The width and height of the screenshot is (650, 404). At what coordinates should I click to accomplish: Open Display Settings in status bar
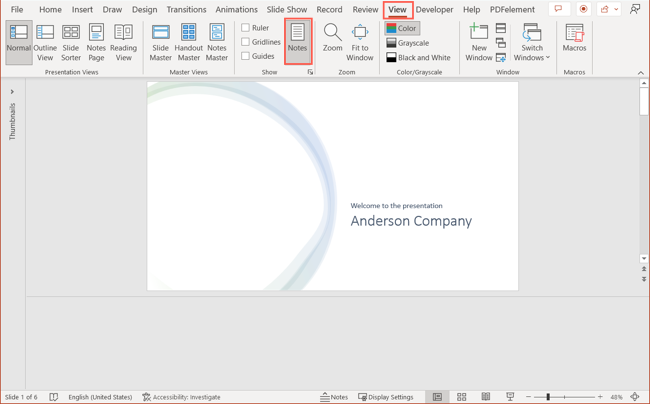tap(386, 397)
